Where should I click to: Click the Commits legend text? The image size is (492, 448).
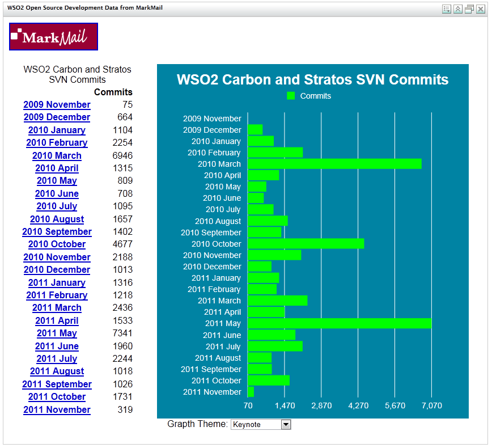[x=315, y=96]
